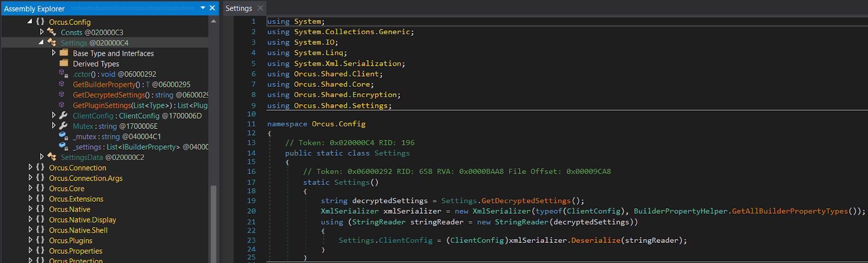Click the Derived Types folder icon
The image size is (868, 263).
coord(63,63)
